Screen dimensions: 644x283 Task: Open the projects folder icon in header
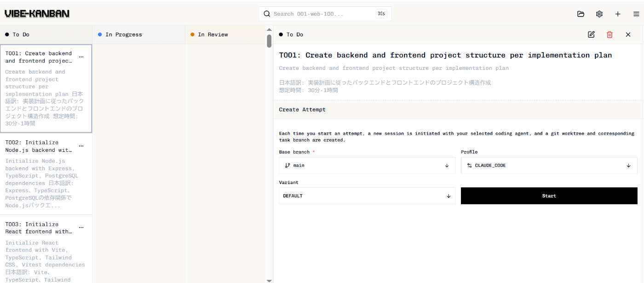[581, 14]
